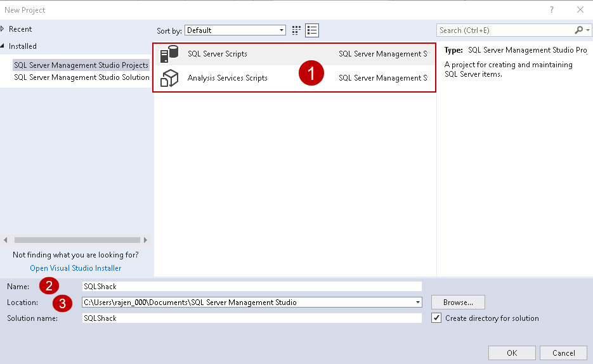Select the Analysis Services Scripts cube icon

[x=169, y=78]
